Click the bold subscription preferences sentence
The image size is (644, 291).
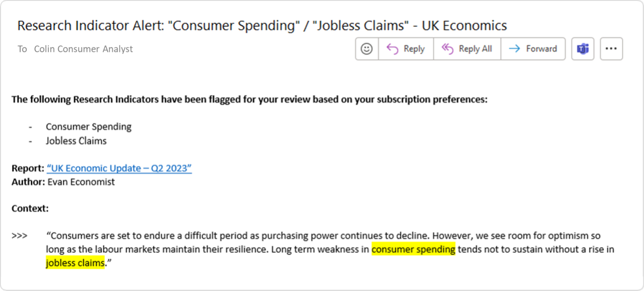point(249,100)
